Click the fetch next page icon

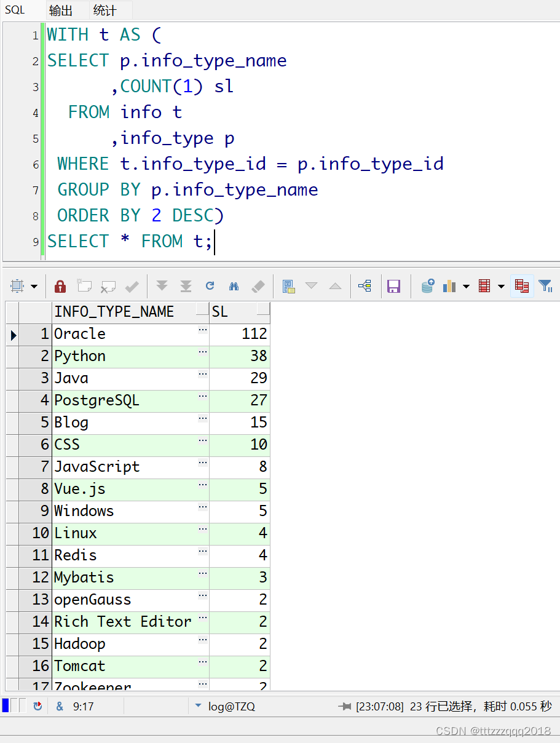click(162, 286)
